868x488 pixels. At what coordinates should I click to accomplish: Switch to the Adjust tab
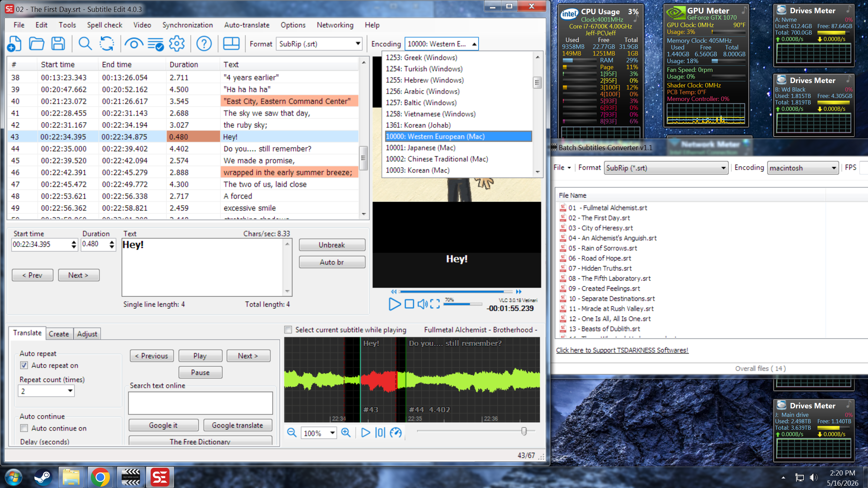[x=87, y=334]
